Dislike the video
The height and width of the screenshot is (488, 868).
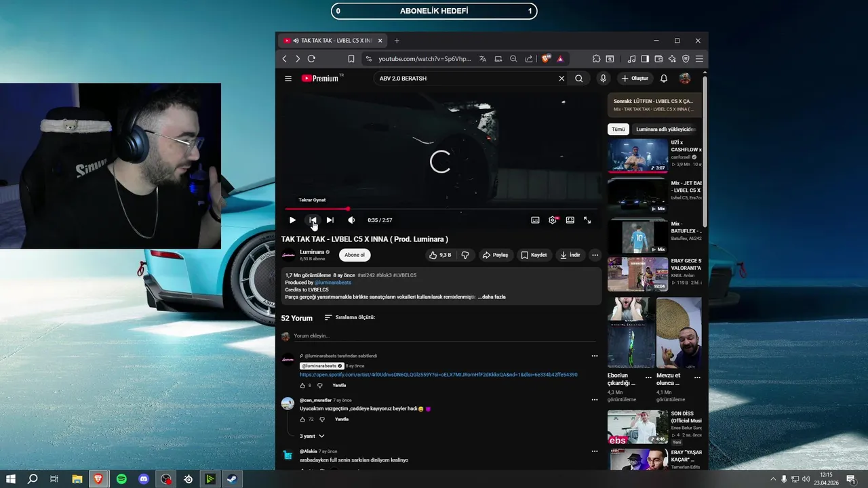coord(465,256)
